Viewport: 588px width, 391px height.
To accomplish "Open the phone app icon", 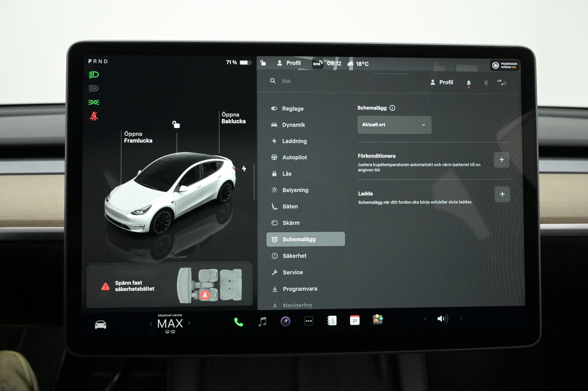I will (238, 322).
